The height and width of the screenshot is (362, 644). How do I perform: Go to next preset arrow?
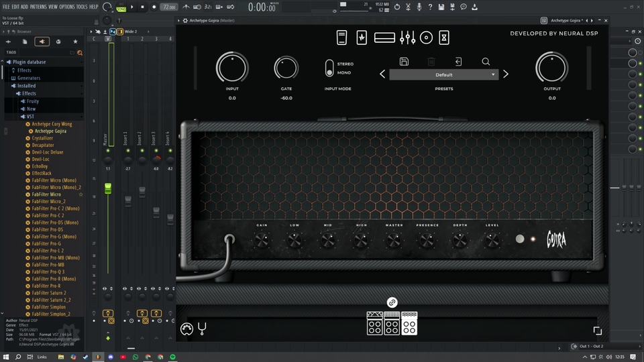pos(506,74)
